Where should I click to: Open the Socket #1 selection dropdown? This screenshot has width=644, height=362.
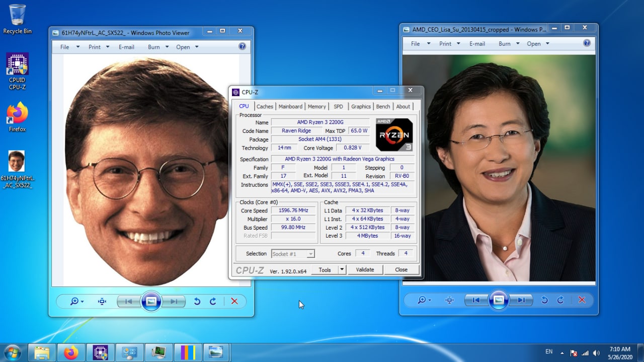click(293, 254)
